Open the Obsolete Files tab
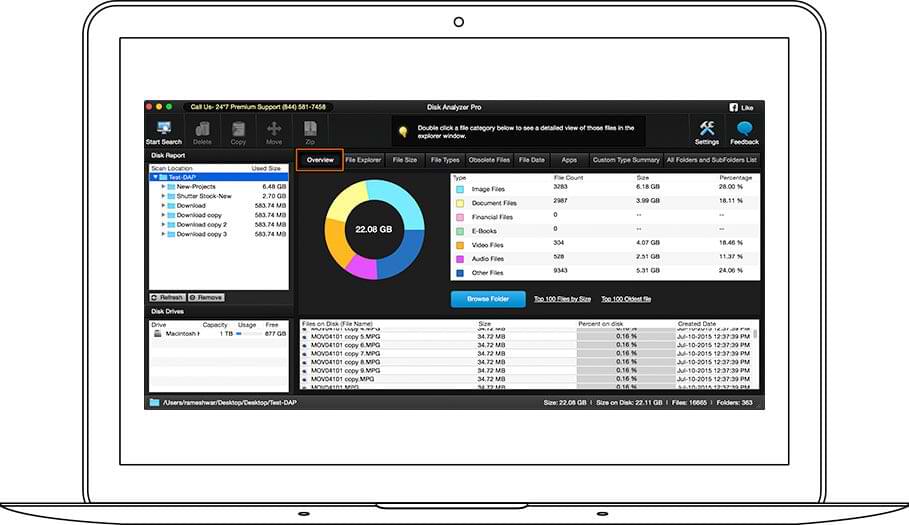Viewport: 909px width, 525px height. pyautogui.click(x=489, y=160)
